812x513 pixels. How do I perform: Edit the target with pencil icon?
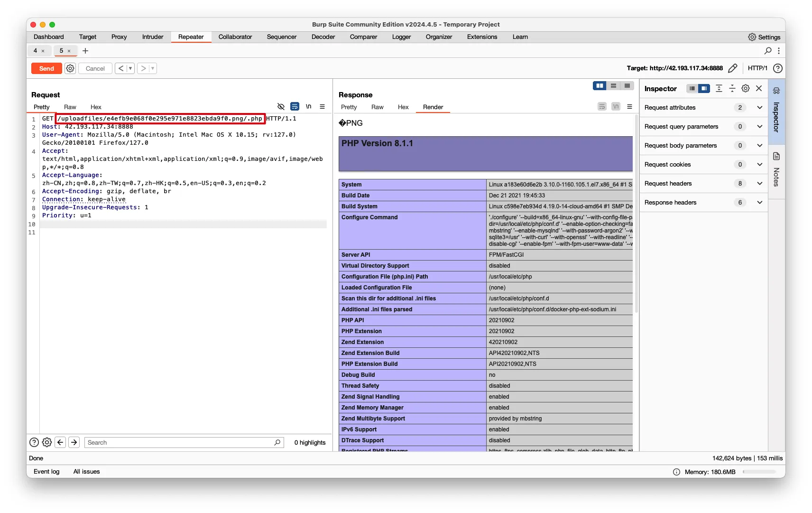(732, 68)
